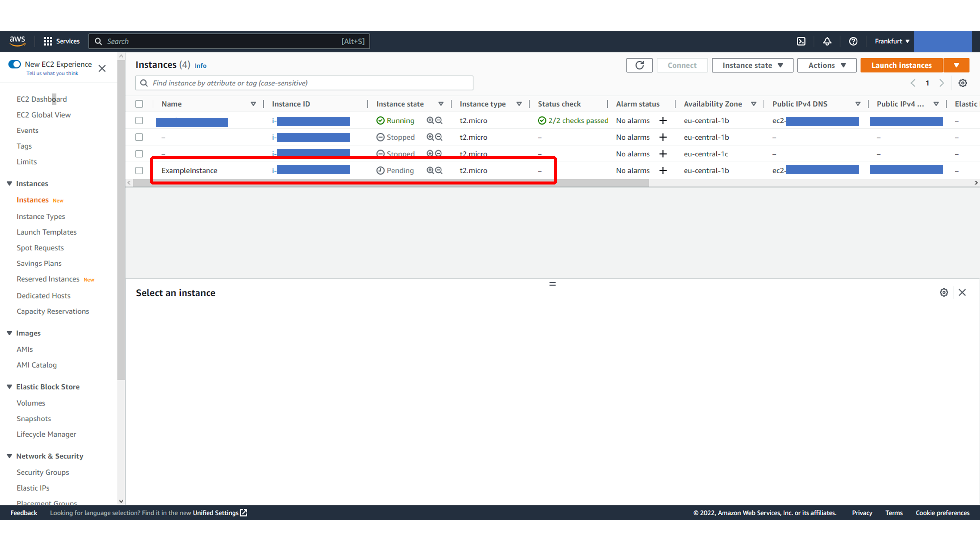Click the ExampleInstance name cell
The height and width of the screenshot is (551, 980).
click(x=189, y=170)
